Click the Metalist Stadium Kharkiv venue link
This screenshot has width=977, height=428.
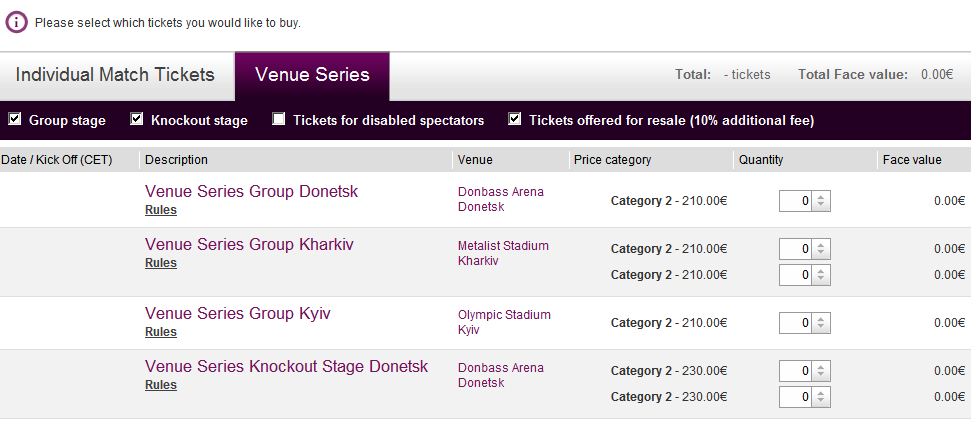click(503, 253)
